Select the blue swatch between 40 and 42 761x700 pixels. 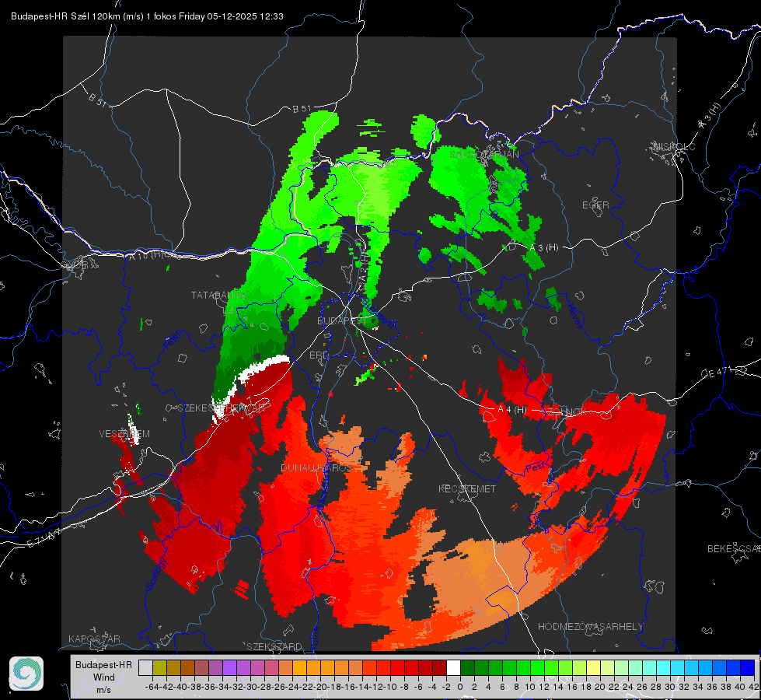(748, 667)
